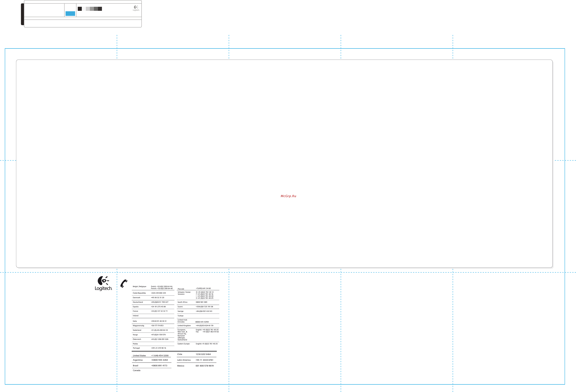Click the Россия number '+7(495) 641 34 60'
The width and height of the screenshot is (576, 392).
pyautogui.click(x=203, y=288)
